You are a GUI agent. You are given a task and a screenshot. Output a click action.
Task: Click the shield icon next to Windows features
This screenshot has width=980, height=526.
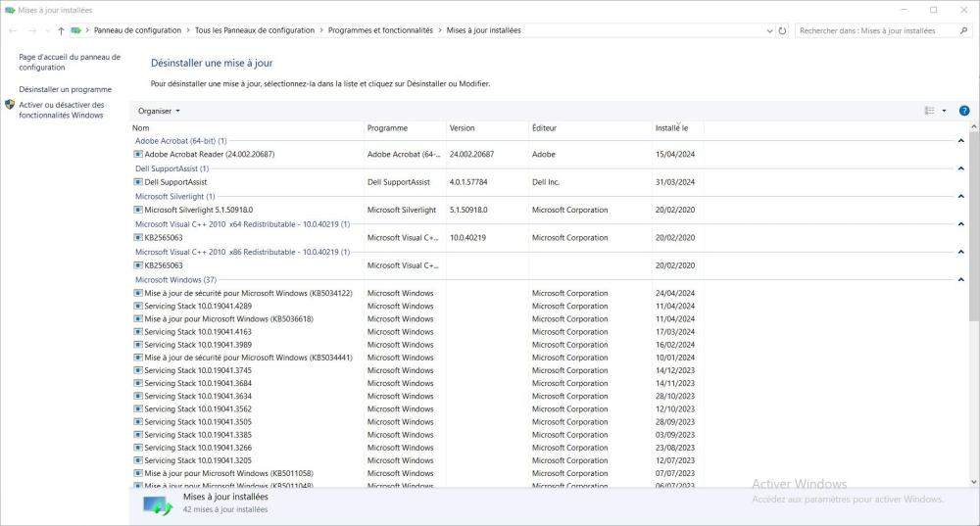point(10,105)
